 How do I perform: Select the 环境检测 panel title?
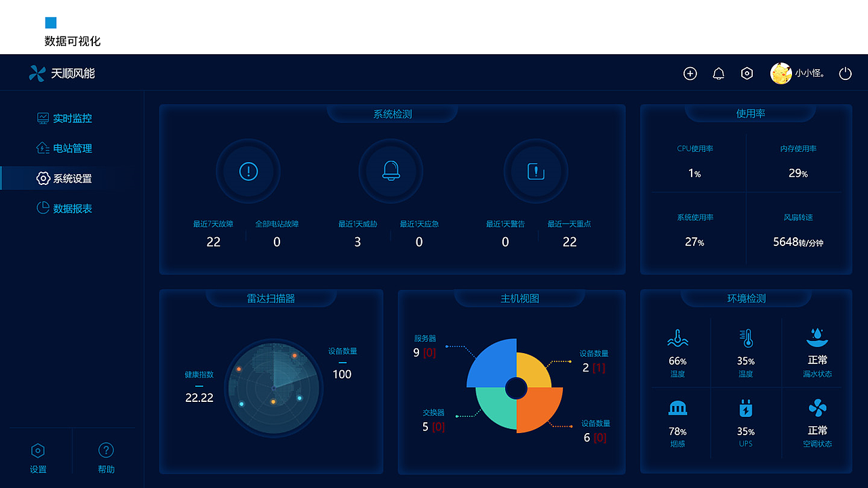[x=747, y=298]
